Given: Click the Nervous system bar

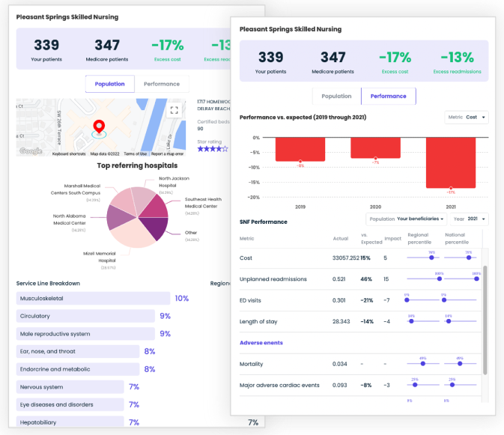Looking at the screenshot, I should [x=70, y=387].
